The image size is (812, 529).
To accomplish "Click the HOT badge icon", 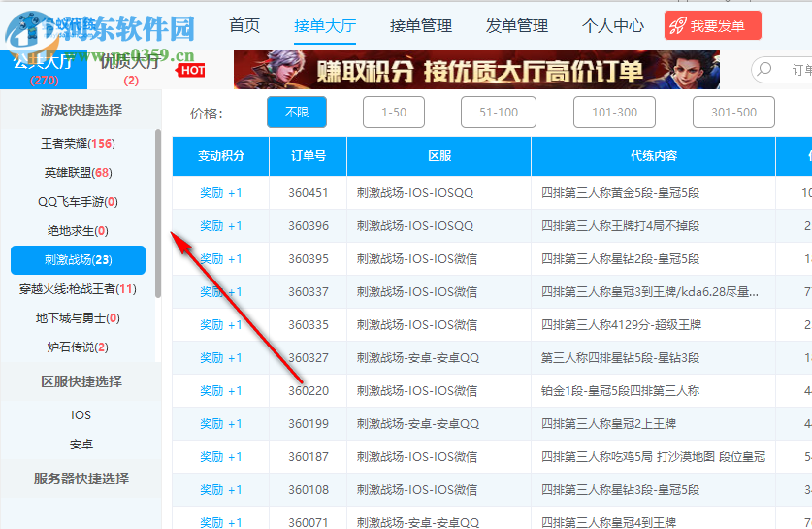I will (192, 70).
